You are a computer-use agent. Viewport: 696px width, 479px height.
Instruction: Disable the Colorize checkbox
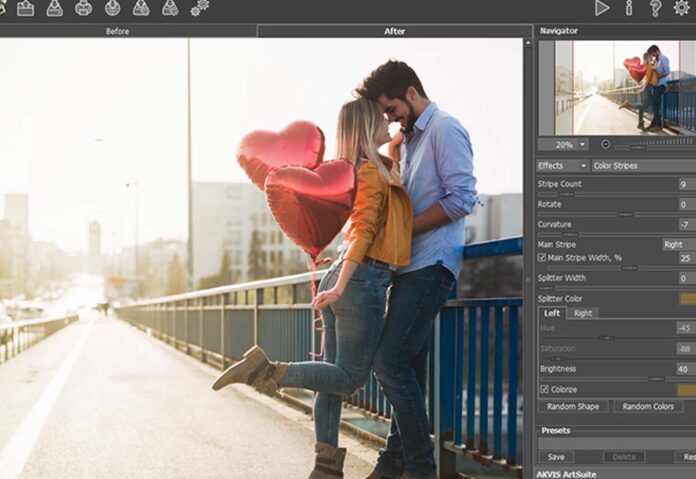point(544,389)
